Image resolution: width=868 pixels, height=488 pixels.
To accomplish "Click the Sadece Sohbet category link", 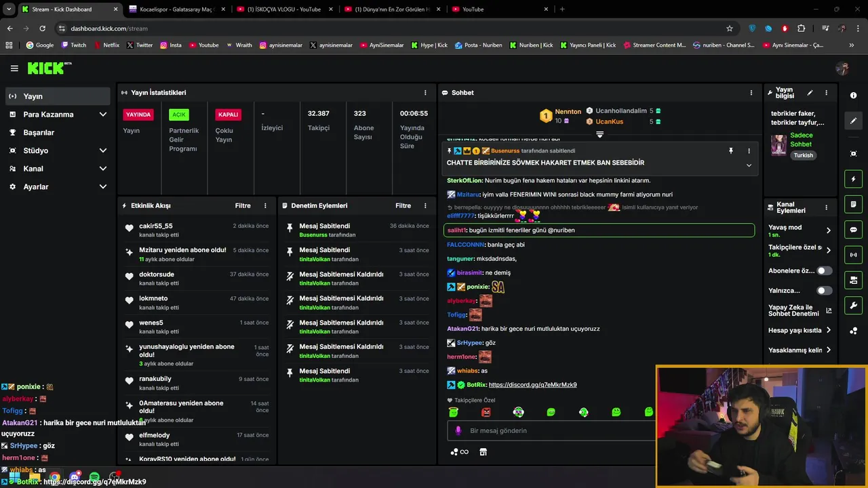I will click(x=802, y=140).
